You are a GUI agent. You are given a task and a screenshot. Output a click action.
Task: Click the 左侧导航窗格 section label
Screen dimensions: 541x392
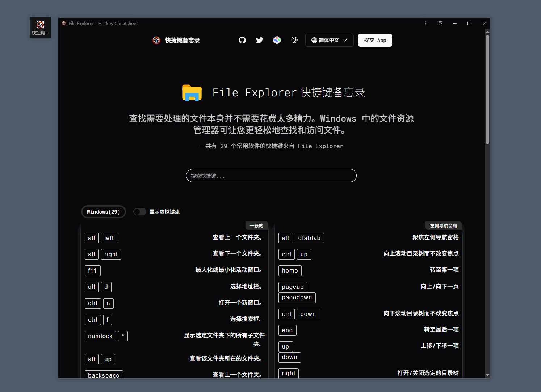pyautogui.click(x=444, y=225)
